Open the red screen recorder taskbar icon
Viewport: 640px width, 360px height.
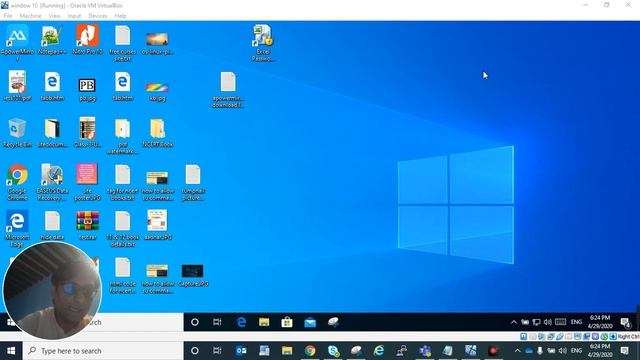493,351
